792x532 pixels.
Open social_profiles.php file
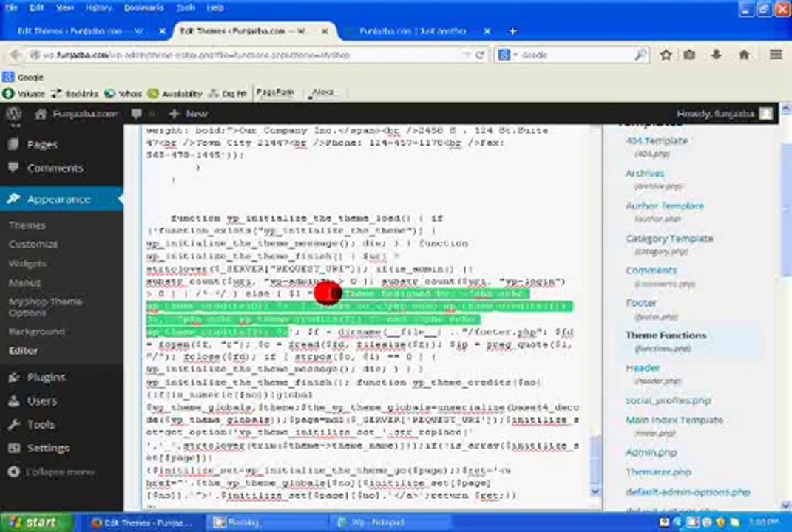(x=669, y=400)
